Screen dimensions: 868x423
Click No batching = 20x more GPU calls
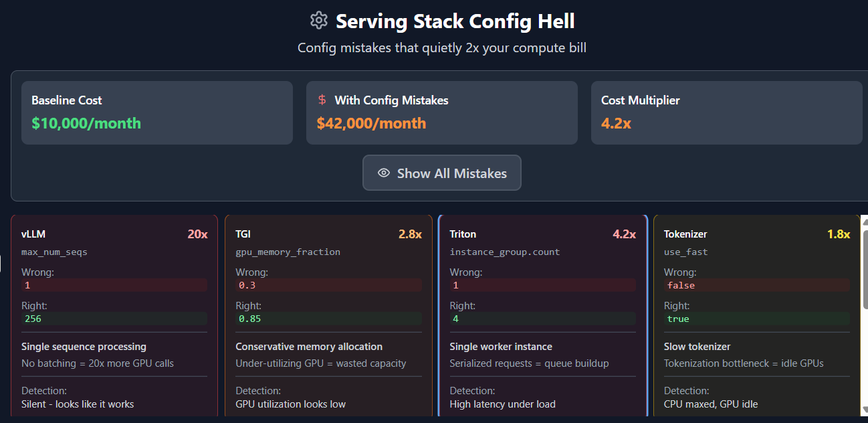98,363
